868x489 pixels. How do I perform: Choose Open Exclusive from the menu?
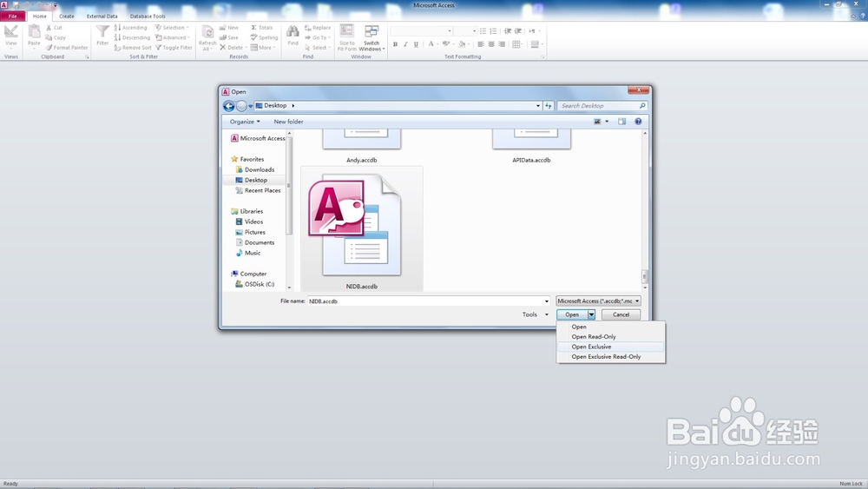(610, 347)
